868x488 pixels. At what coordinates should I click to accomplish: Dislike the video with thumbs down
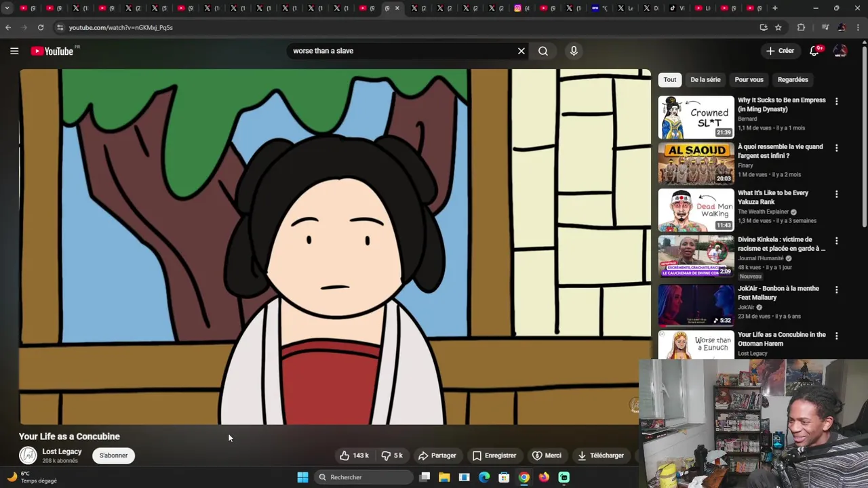click(392, 455)
